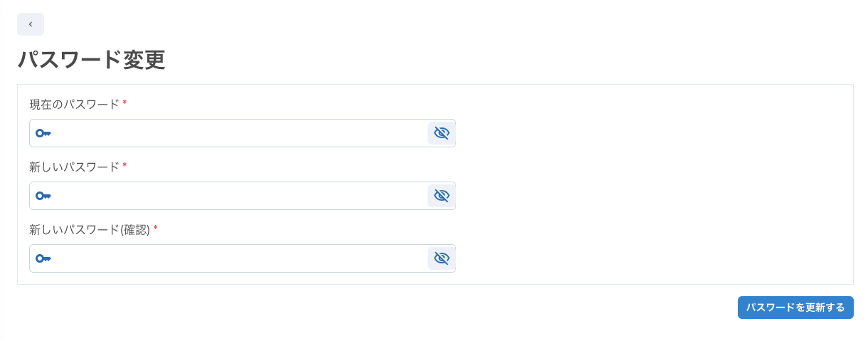Click the key icon in 新しいパスワード(確認) field
Screen dimensions: 868x341
coord(43,258)
